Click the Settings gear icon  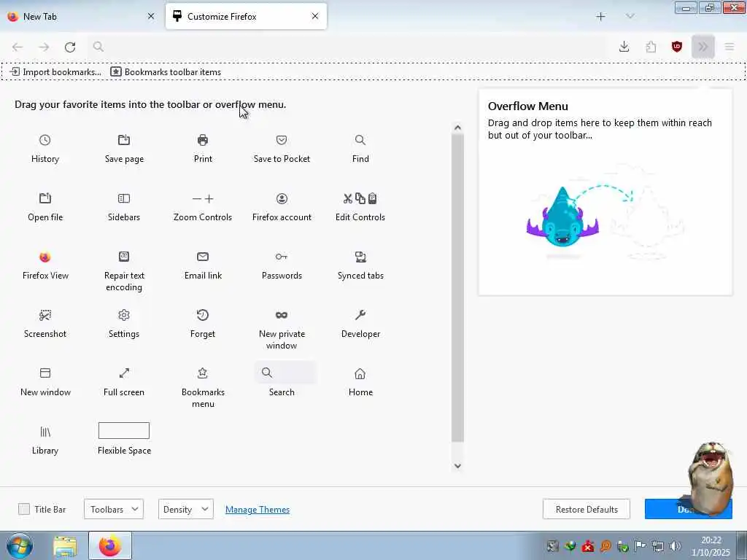click(x=124, y=315)
